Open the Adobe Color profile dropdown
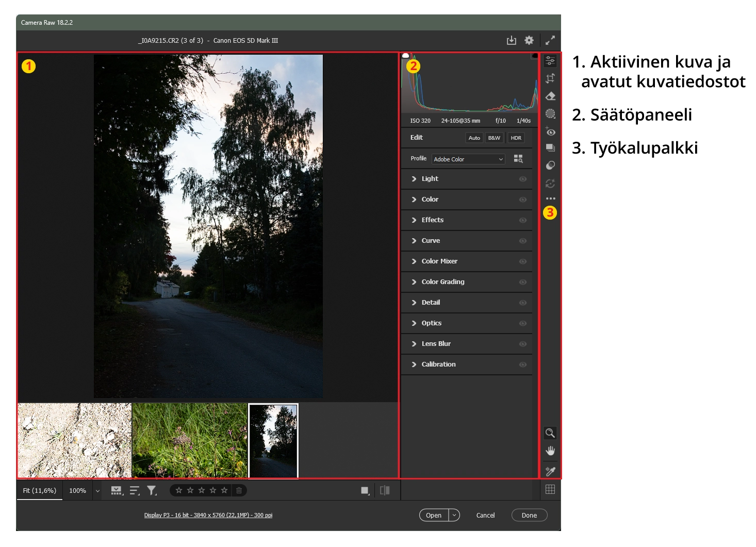The width and height of the screenshot is (756, 547). 468,159
